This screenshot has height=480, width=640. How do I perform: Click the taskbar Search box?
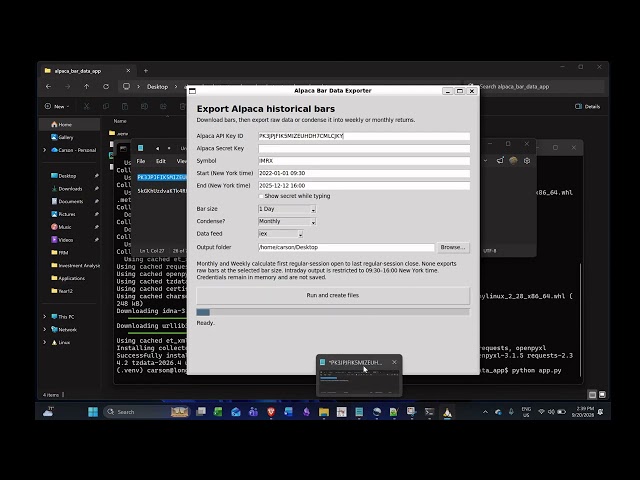(x=146, y=412)
